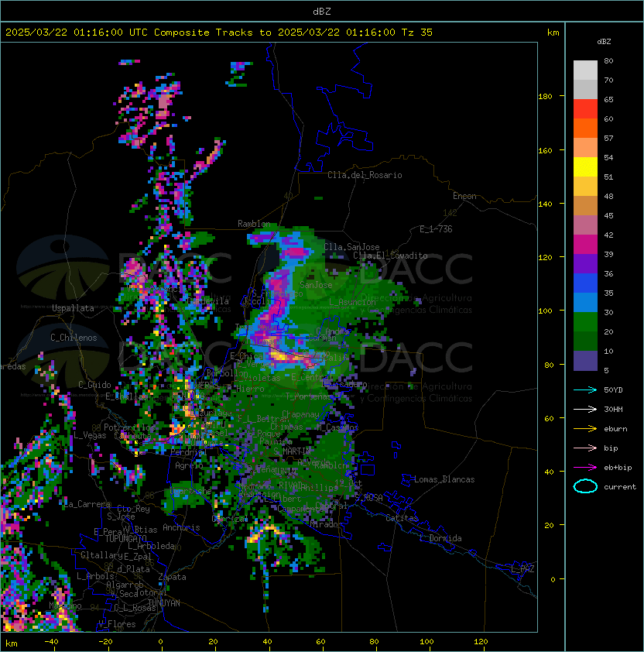Screen dimensions: 644x652
Task: Click the 0 tick on vertical km axis
Action: (553, 580)
